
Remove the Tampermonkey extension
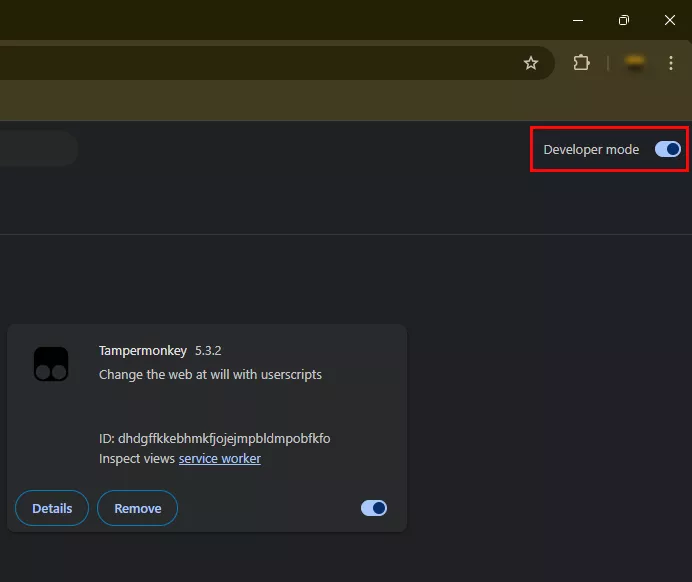(138, 508)
